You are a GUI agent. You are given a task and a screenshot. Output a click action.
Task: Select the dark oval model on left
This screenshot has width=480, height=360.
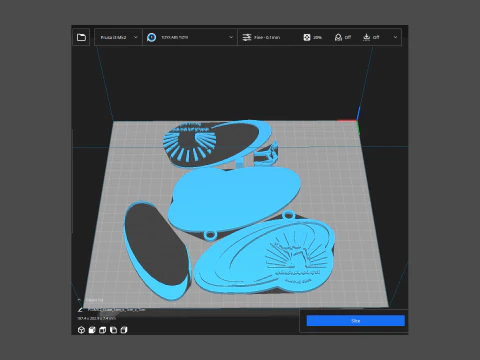click(157, 250)
